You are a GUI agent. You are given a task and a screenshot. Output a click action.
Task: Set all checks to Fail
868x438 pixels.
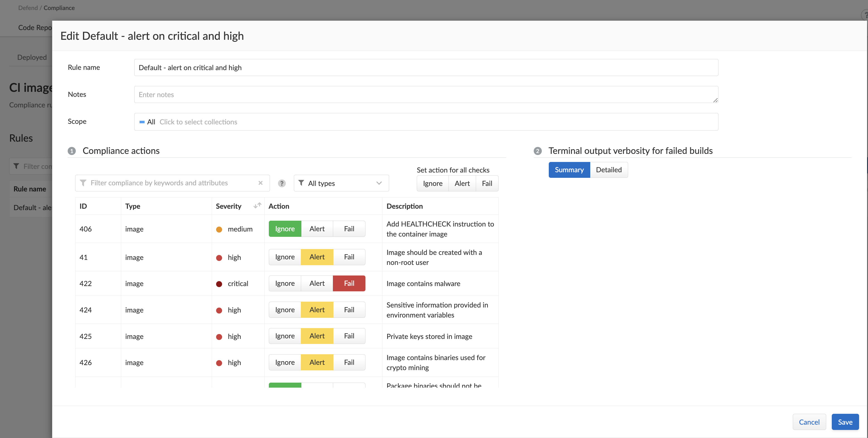[x=487, y=183]
